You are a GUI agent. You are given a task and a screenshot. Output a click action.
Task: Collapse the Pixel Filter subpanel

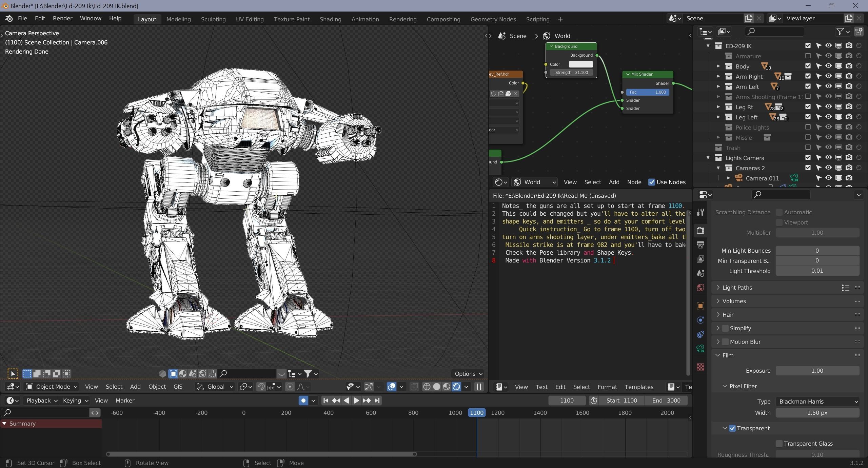pos(725,386)
